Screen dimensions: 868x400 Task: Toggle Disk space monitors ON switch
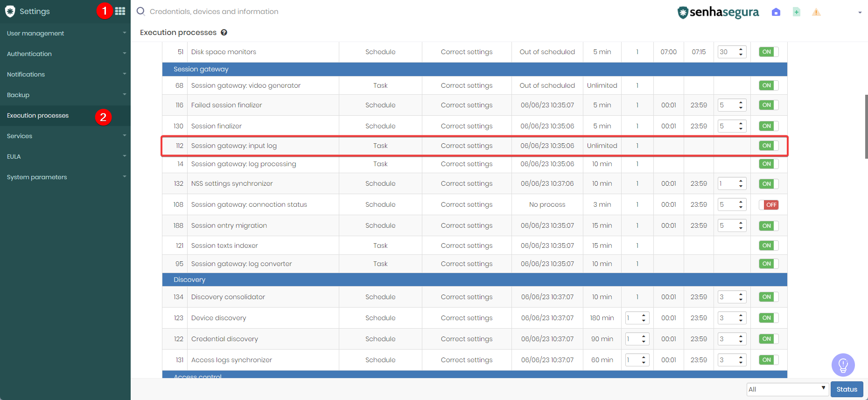[768, 52]
